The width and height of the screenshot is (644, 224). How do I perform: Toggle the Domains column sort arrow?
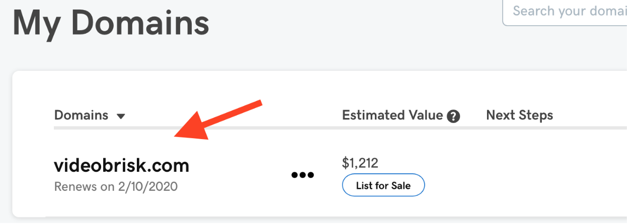tap(121, 117)
